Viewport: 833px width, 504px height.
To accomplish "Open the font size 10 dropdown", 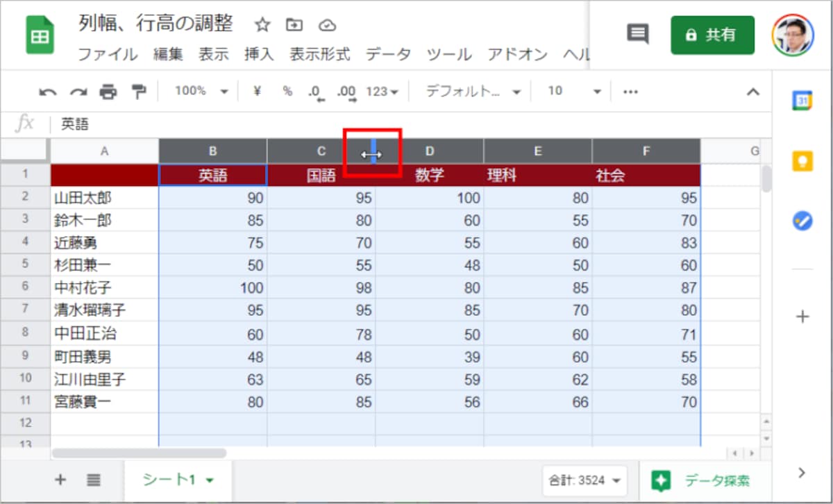I will (x=574, y=91).
